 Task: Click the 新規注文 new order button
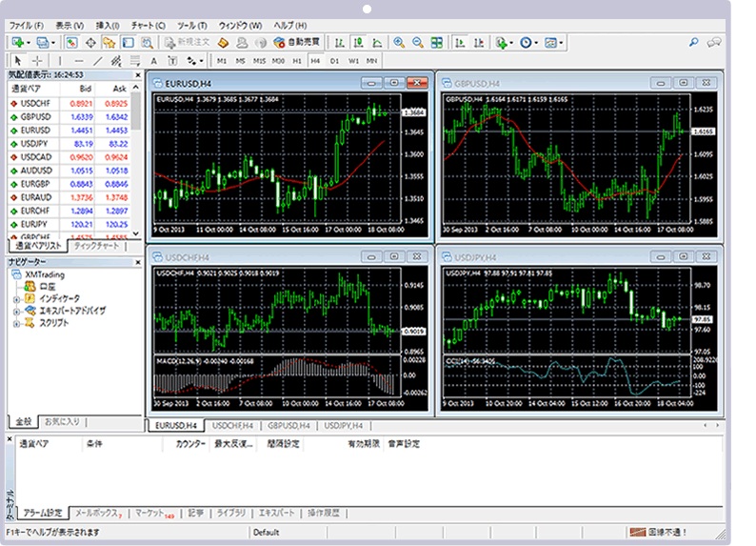coord(187,43)
